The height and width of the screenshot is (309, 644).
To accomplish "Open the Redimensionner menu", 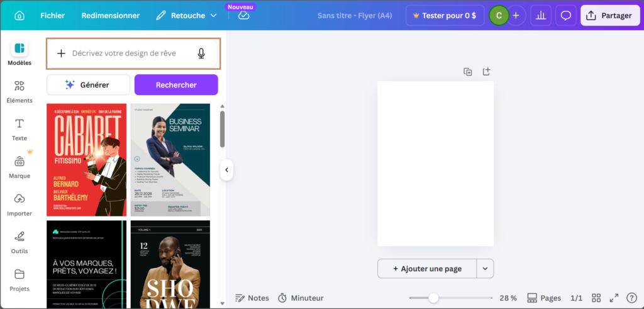I will [111, 16].
